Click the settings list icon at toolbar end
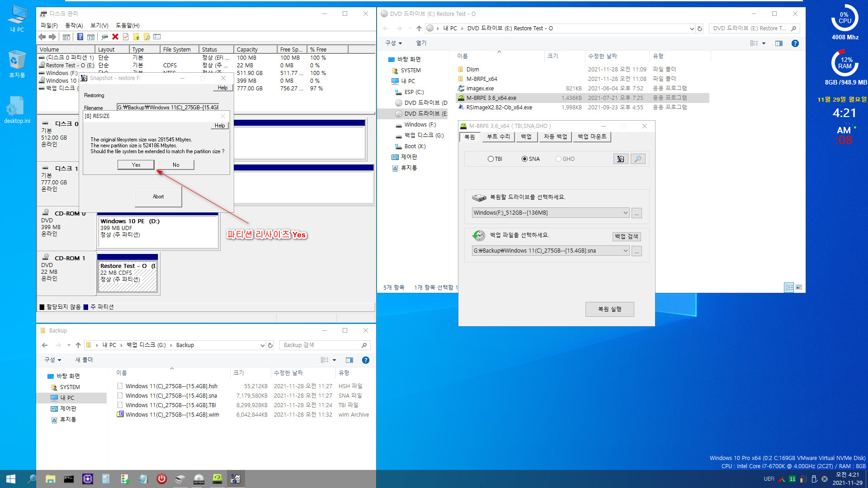 (157, 37)
